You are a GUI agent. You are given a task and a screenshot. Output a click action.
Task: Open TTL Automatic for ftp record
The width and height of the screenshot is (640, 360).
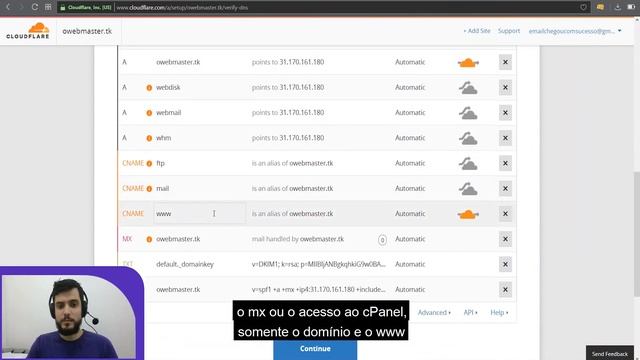pyautogui.click(x=410, y=163)
